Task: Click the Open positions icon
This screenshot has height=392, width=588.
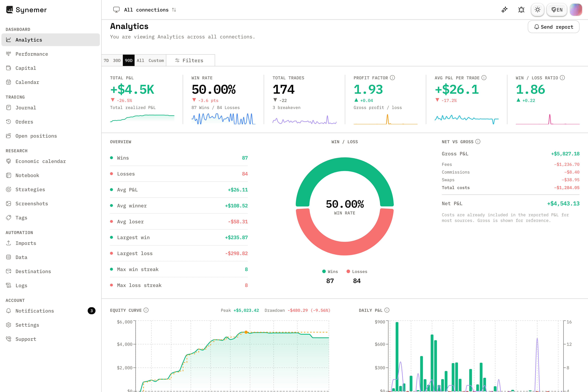Action: (9, 136)
